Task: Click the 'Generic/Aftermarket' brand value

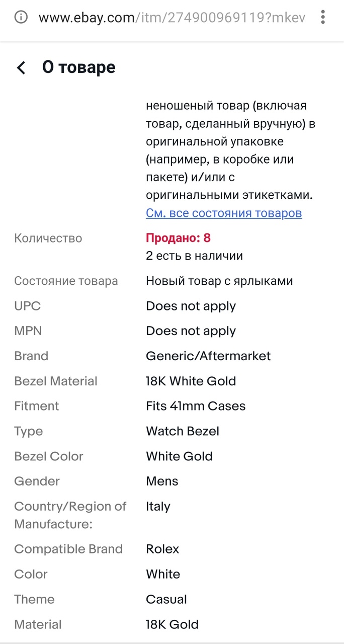Action: pos(208,356)
